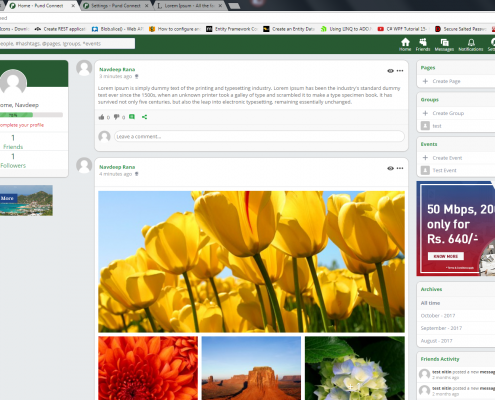
Task: Share the Lorem Ipsum post
Action: tap(144, 117)
